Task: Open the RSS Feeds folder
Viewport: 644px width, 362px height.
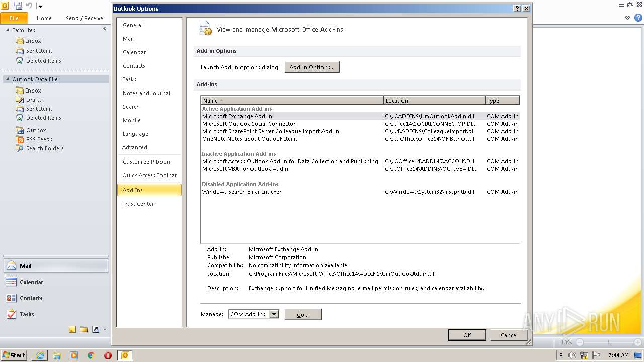Action: (39, 139)
